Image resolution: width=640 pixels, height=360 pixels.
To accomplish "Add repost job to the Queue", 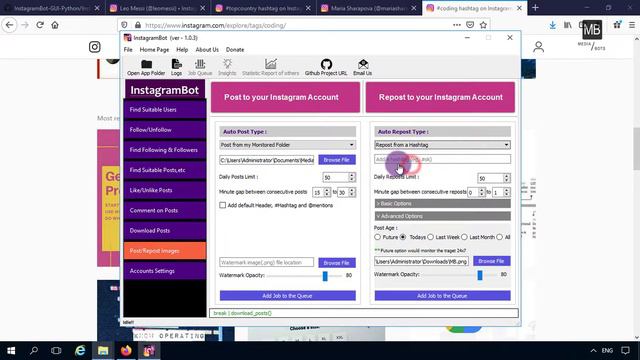I will click(442, 296).
